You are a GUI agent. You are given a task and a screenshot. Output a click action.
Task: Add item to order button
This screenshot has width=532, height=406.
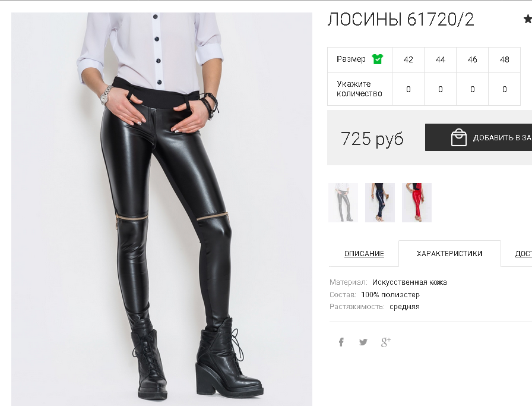[479, 137]
